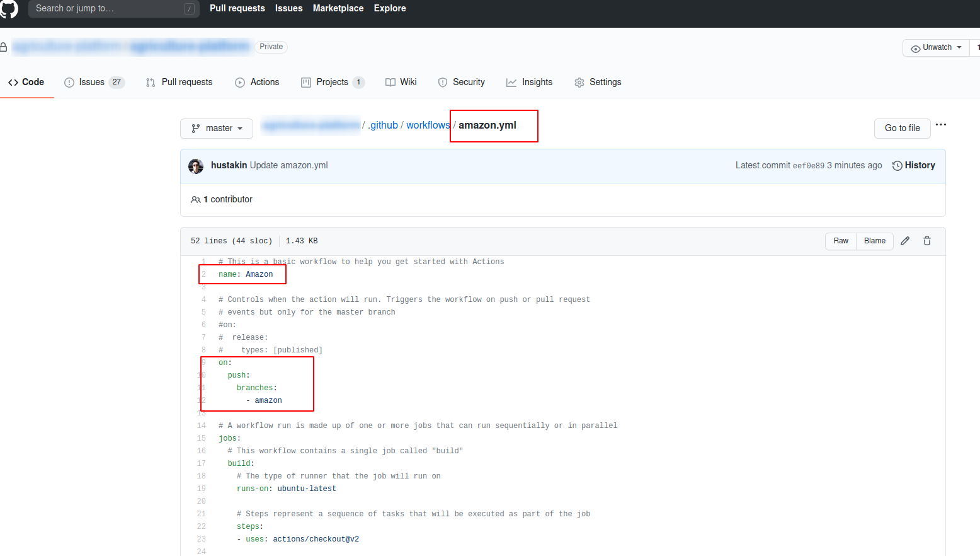Image resolution: width=980 pixels, height=556 pixels.
Task: Open the master branch selector
Action: pyautogui.click(x=217, y=128)
